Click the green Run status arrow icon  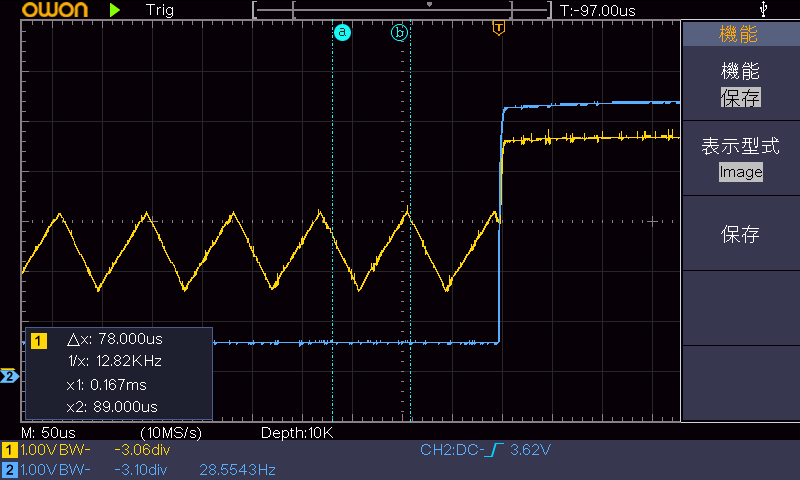(x=115, y=10)
